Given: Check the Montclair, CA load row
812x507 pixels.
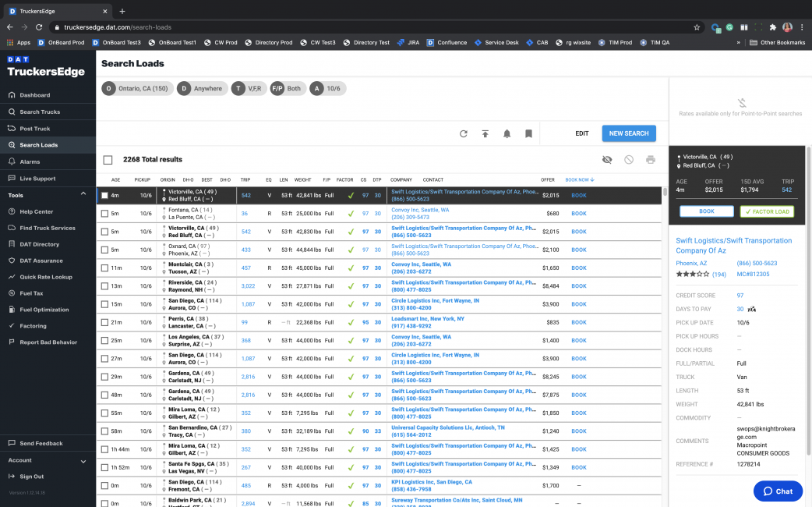Looking at the screenshot, I should pyautogui.click(x=104, y=268).
